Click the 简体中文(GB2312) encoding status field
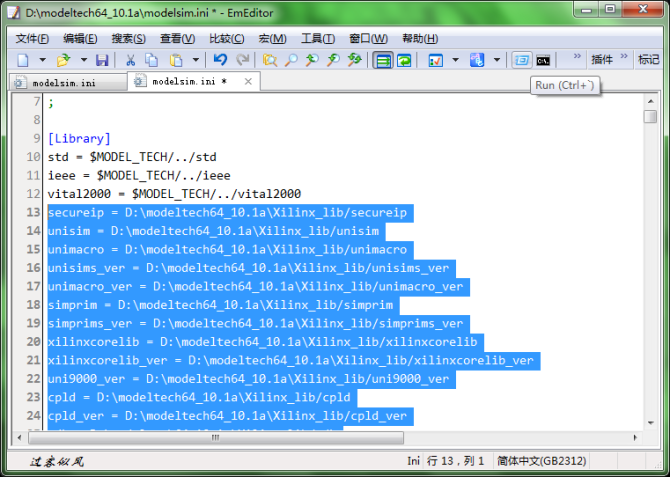This screenshot has height=477, width=670. (x=541, y=461)
